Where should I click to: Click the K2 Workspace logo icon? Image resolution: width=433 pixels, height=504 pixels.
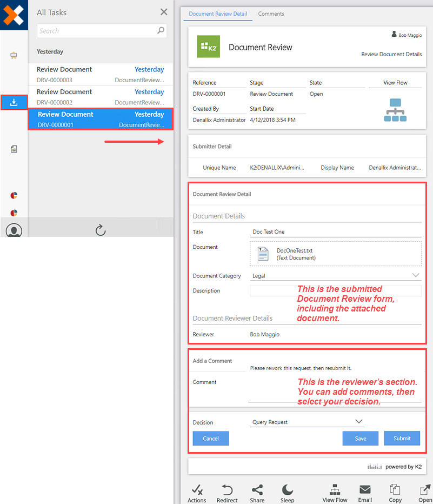14,15
